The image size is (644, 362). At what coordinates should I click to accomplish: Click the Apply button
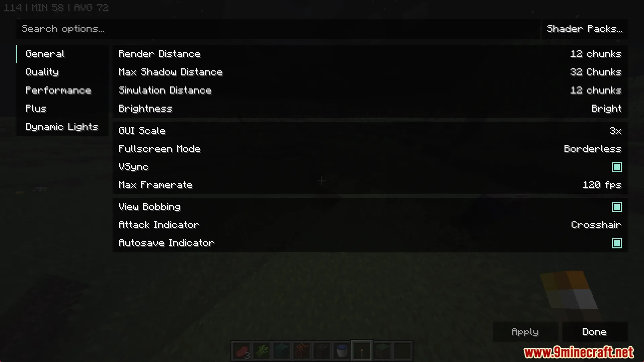[x=525, y=331]
